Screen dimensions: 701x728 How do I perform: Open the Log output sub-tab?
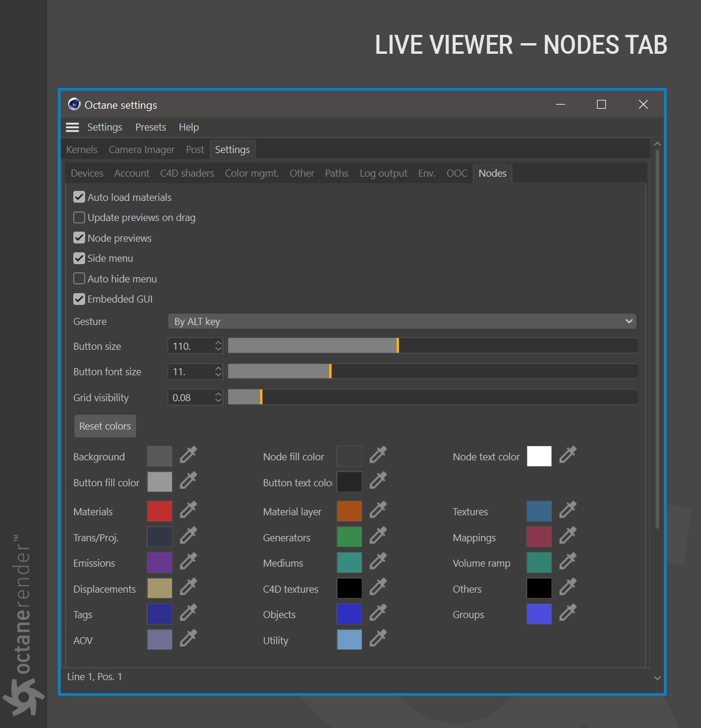coord(384,173)
